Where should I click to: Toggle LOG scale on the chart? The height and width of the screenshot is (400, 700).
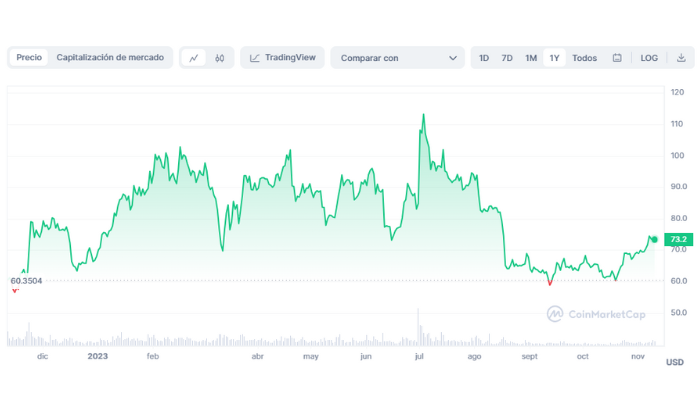(649, 58)
